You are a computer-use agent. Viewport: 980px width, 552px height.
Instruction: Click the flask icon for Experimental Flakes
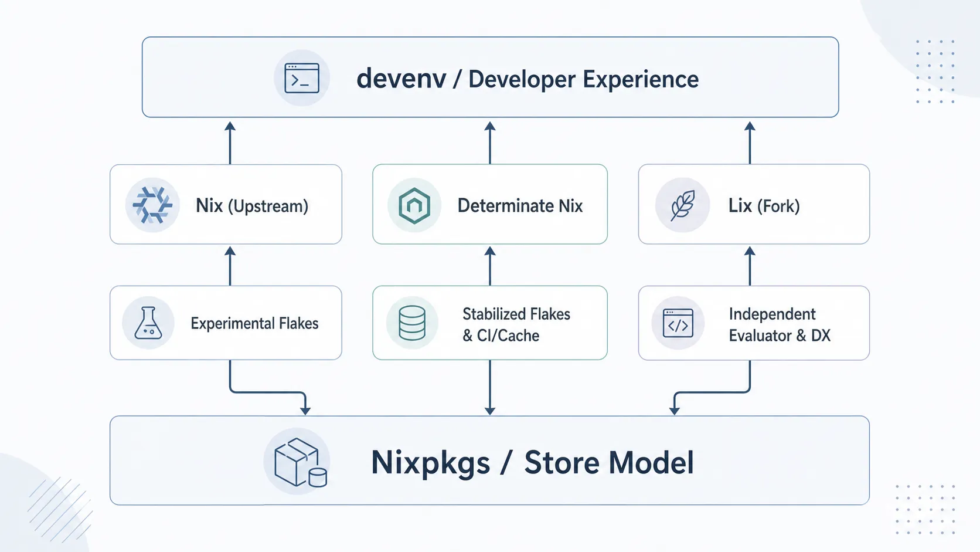coord(148,323)
